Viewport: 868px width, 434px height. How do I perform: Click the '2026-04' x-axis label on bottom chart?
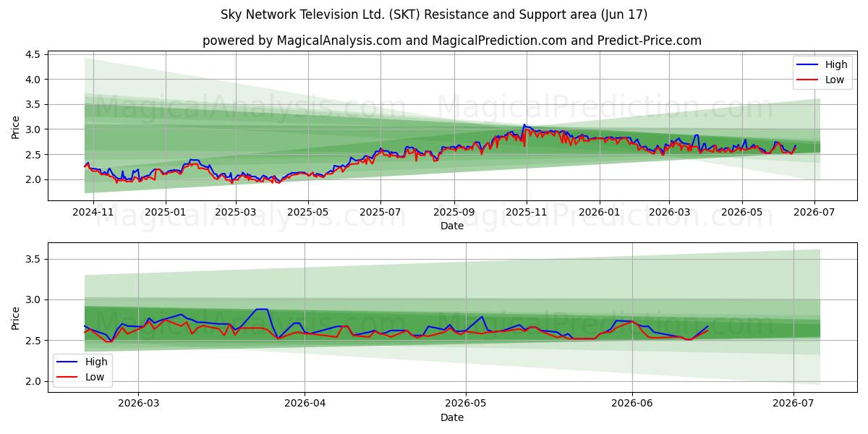tap(305, 404)
